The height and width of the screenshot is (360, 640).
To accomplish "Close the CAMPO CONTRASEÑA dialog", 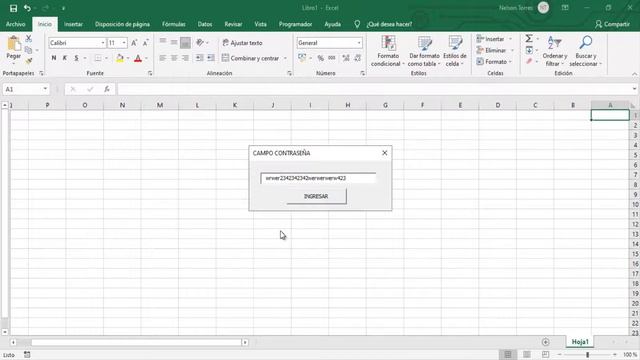I will coord(384,153).
